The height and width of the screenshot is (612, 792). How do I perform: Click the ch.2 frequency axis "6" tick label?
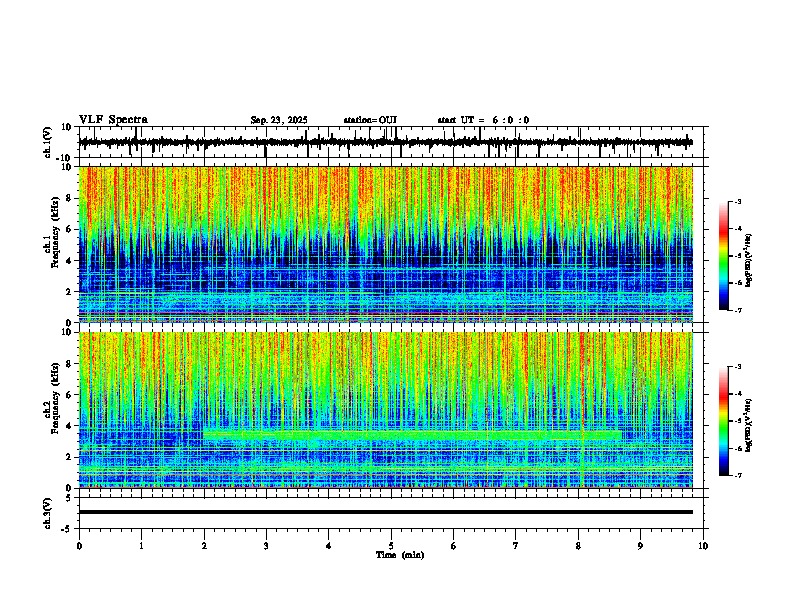69,395
